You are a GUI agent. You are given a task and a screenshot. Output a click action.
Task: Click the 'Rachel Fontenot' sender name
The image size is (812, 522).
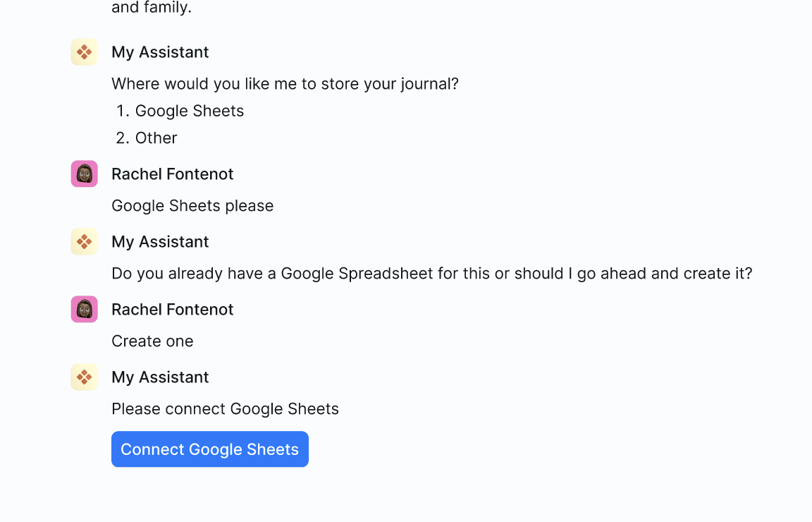172,174
